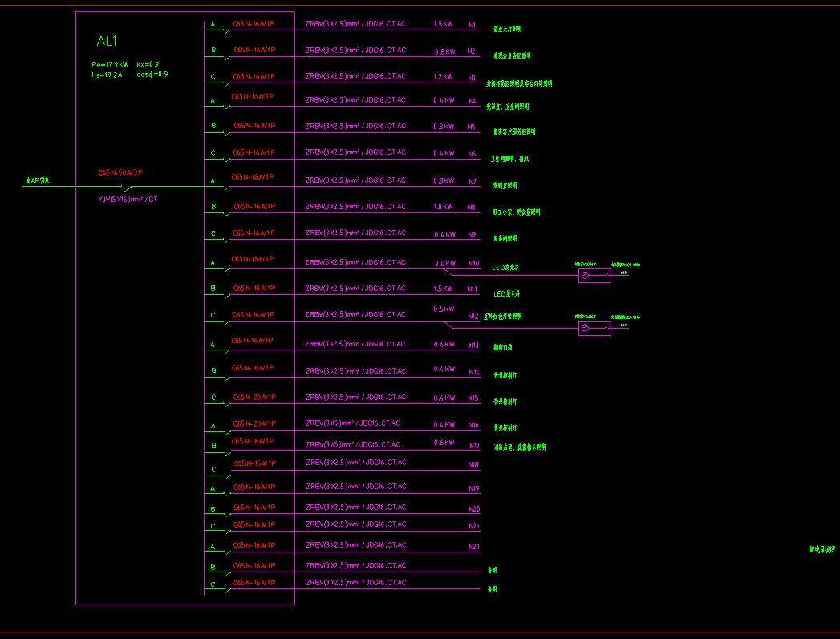Image resolution: width=840 pixels, height=639 pixels.
Task: Select the N18 circuit number label
Action: 473,465
